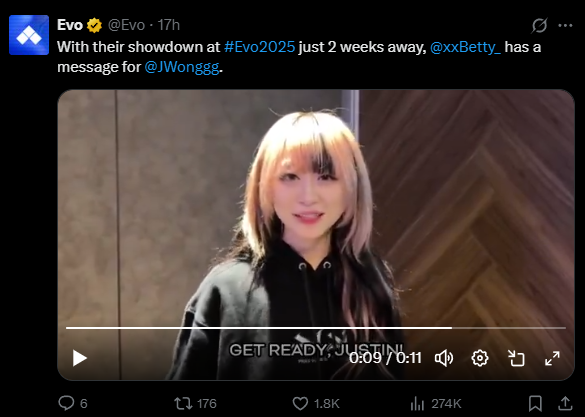Expand the video to fullscreen

[552, 358]
